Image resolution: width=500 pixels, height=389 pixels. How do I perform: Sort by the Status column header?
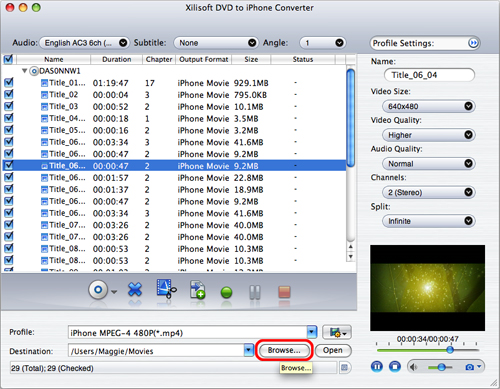303,59
